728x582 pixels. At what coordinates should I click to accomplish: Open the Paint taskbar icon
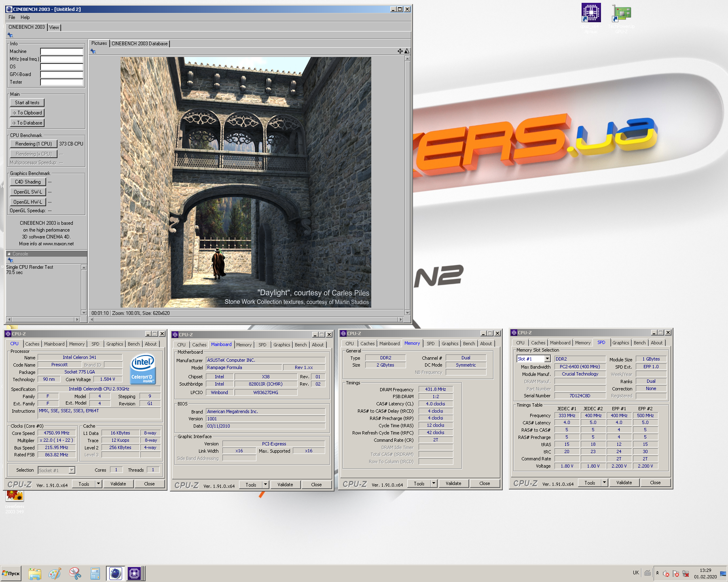(55, 573)
